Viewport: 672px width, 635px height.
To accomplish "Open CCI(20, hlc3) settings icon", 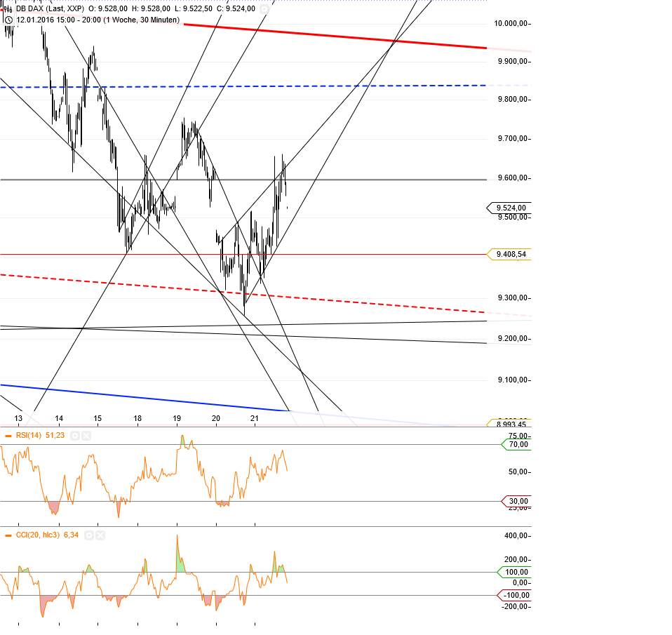I will (x=89, y=535).
